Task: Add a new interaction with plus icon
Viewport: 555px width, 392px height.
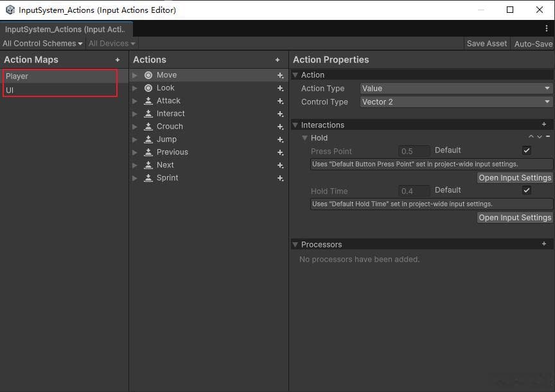Action: [544, 124]
